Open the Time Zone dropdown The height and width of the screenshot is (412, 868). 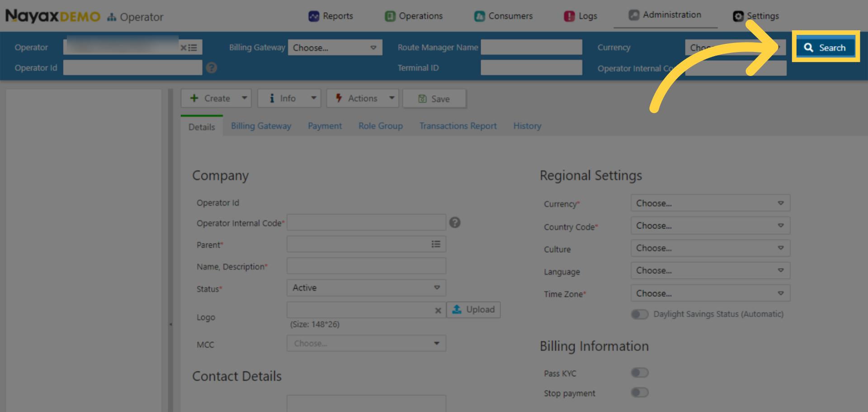(711, 293)
